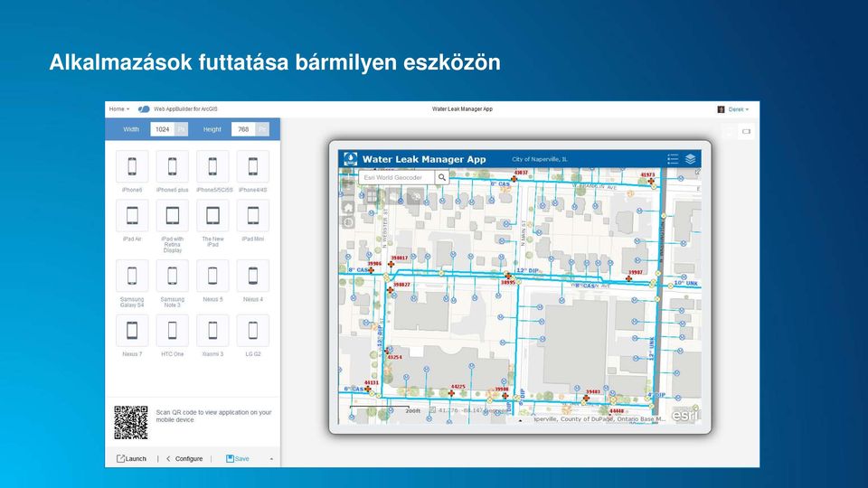The width and height of the screenshot is (868, 488).
Task: Zoom out on the map
Action: click(348, 187)
